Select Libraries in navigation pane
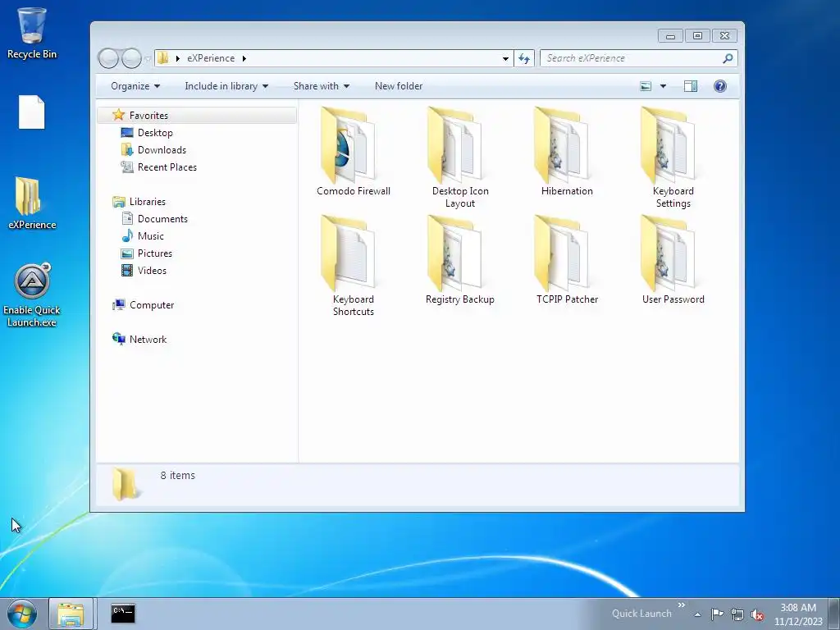 (147, 202)
